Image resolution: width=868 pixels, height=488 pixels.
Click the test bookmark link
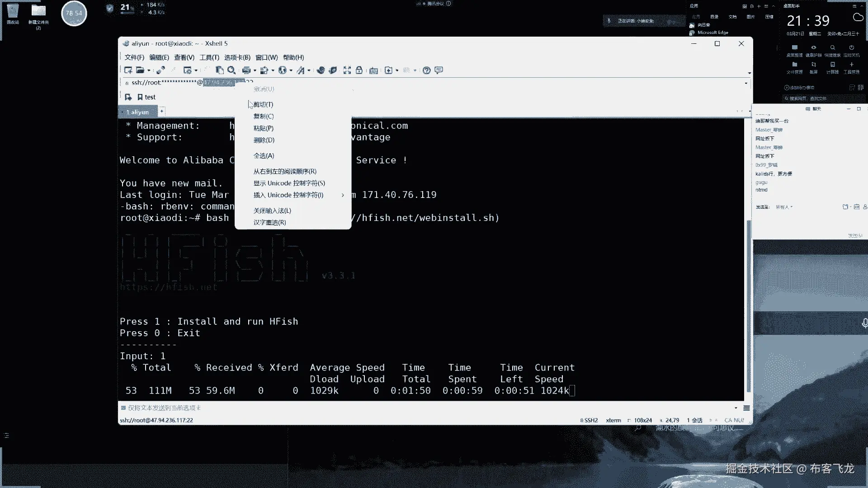pos(146,97)
